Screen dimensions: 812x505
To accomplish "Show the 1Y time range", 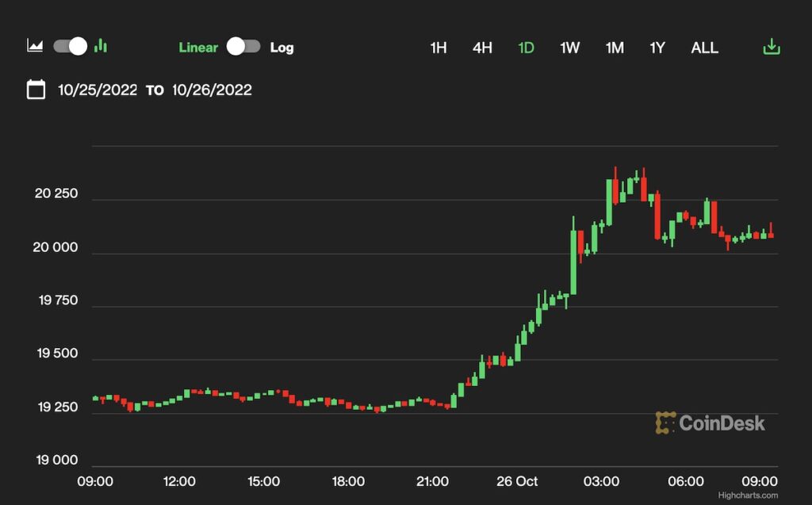I will pyautogui.click(x=657, y=48).
